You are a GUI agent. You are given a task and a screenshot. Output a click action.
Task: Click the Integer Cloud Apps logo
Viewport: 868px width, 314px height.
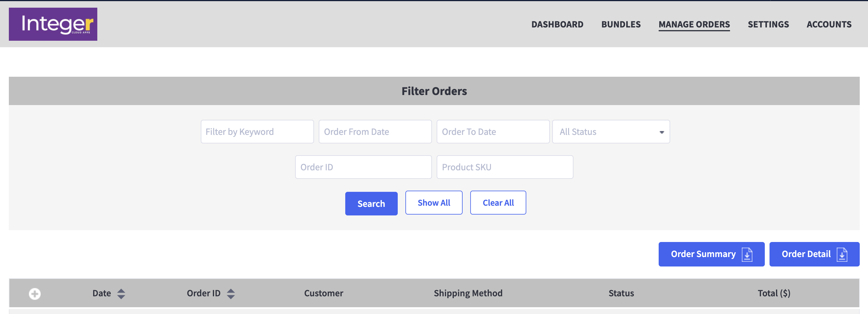pos(53,24)
